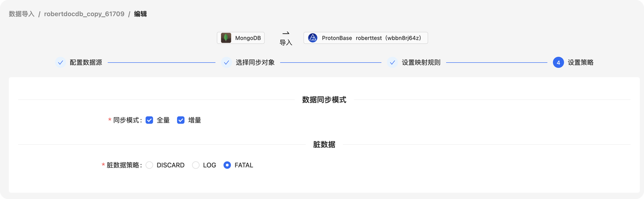Click the MongoDB source box
The height and width of the screenshot is (199, 644).
pos(241,38)
